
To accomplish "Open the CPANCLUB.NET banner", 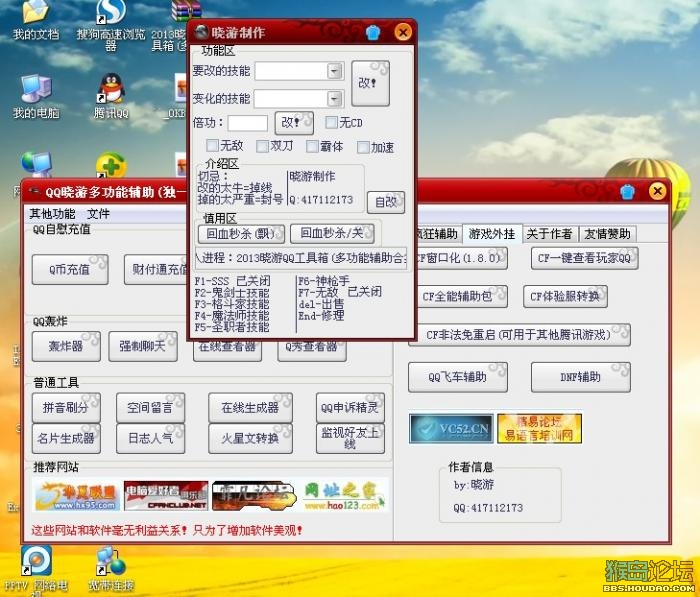I will pos(166,496).
